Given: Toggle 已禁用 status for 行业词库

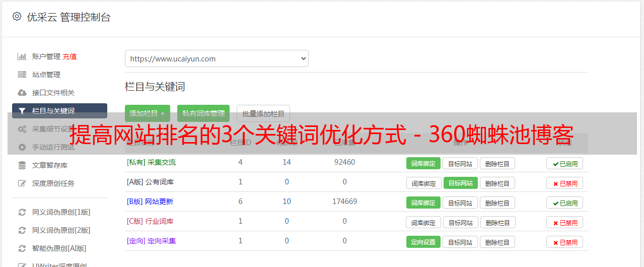Looking at the screenshot, I should point(565,222).
